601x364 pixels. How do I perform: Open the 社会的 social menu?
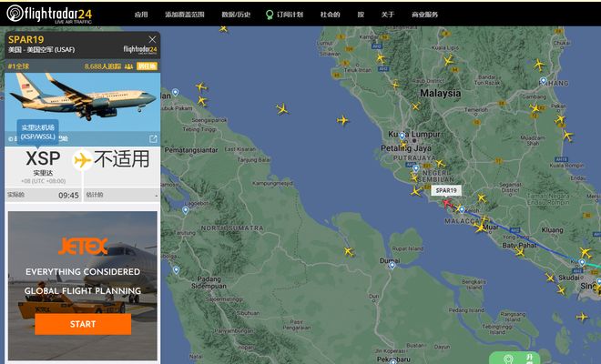coord(330,15)
